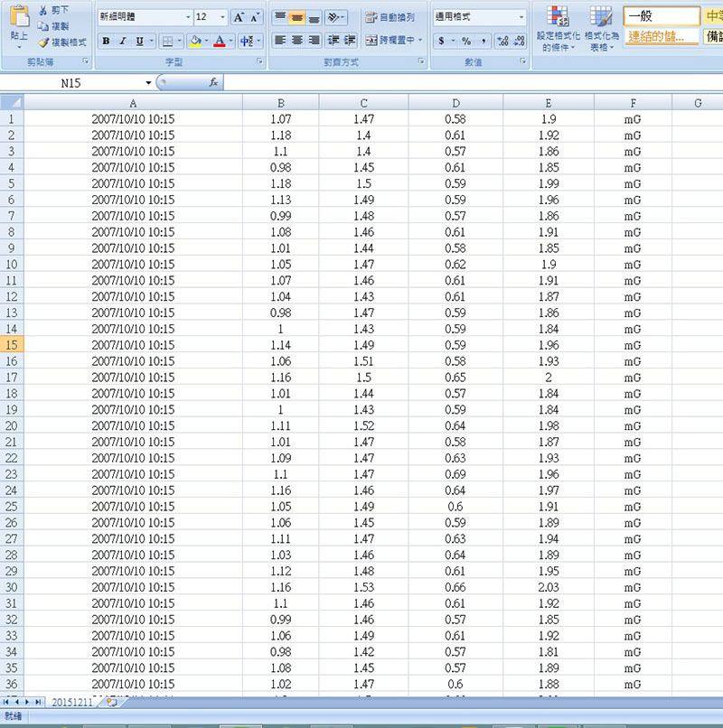Click the Copy (複製) icon
The width and height of the screenshot is (723, 728).
point(43,26)
